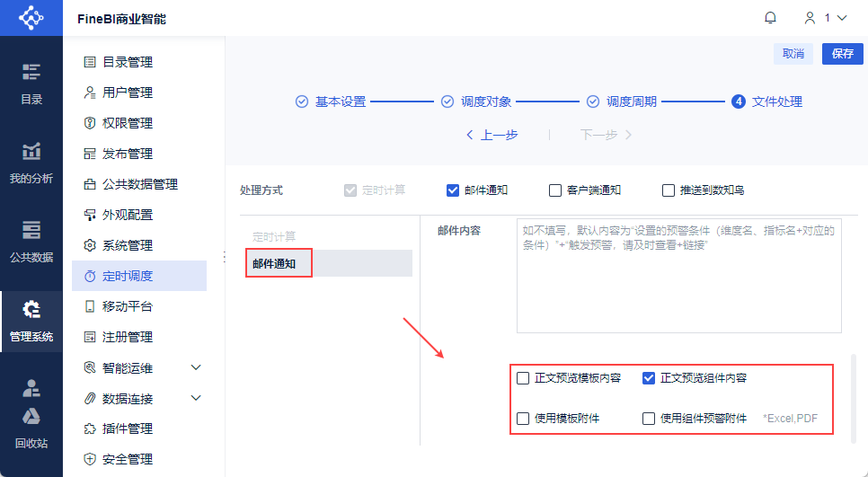Click the 调度对象 step check icon
The width and height of the screenshot is (868, 477).
447,102
